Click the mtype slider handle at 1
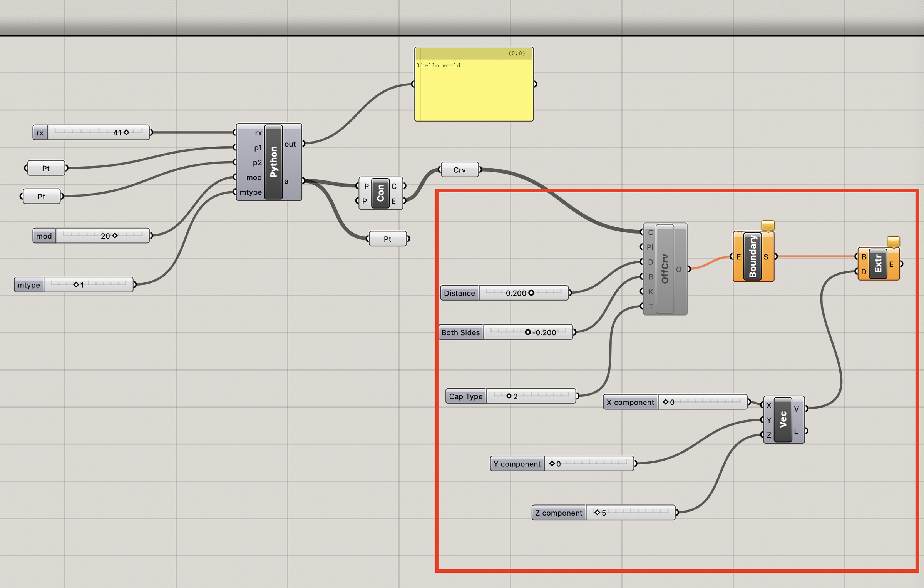 point(76,285)
